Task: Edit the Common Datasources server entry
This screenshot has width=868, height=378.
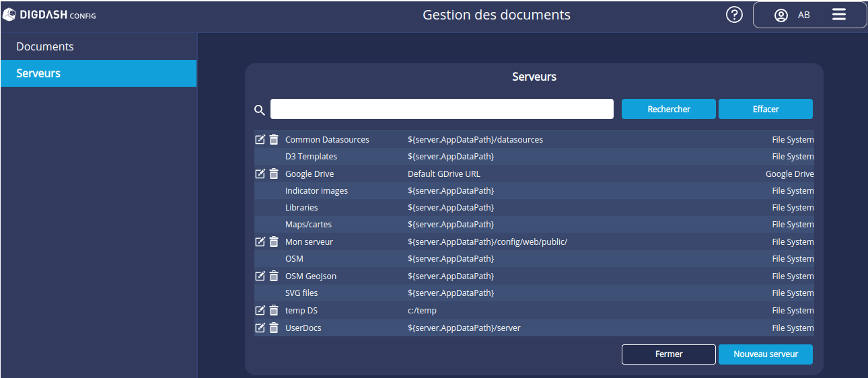Action: click(x=260, y=140)
